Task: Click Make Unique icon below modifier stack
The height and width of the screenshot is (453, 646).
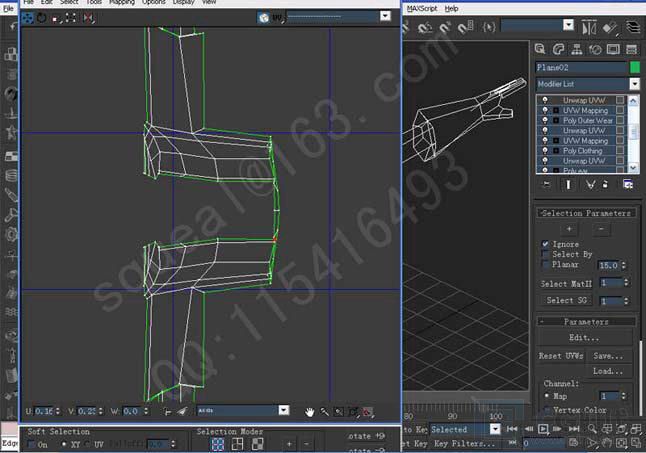Action: click(x=590, y=184)
